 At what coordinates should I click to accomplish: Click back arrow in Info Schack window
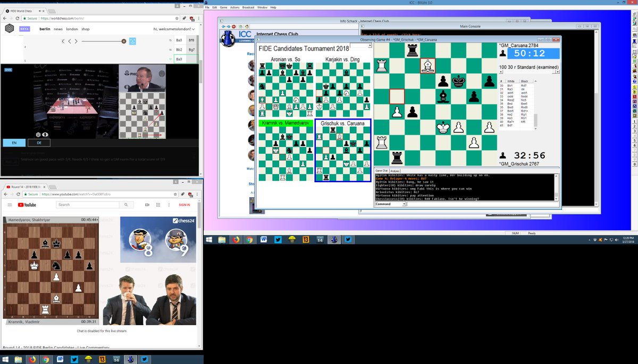click(x=224, y=26)
